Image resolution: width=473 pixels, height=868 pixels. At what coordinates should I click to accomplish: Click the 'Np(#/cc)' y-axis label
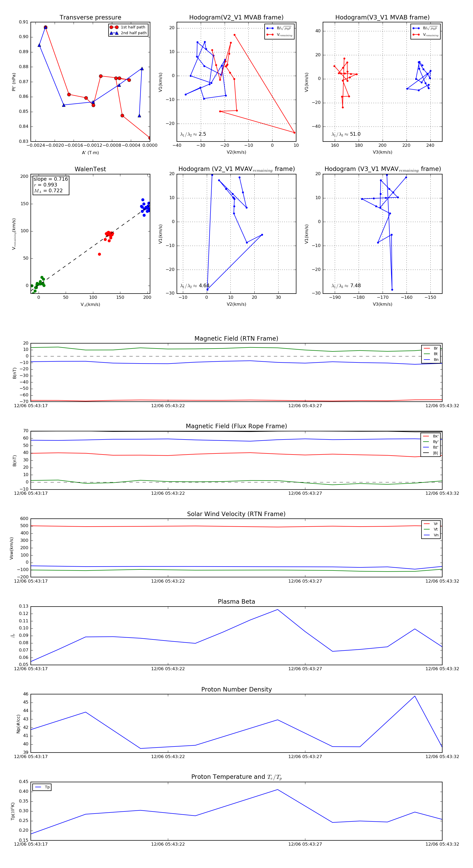tap(18, 724)
